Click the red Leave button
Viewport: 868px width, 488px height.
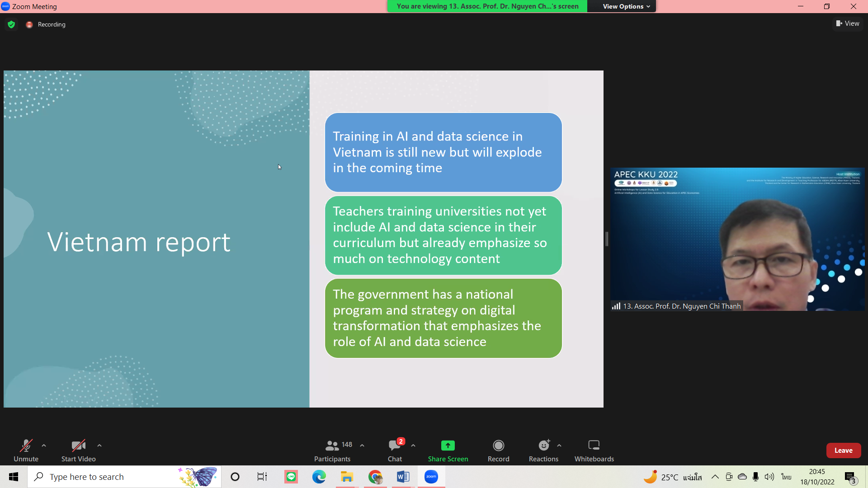coord(843,450)
